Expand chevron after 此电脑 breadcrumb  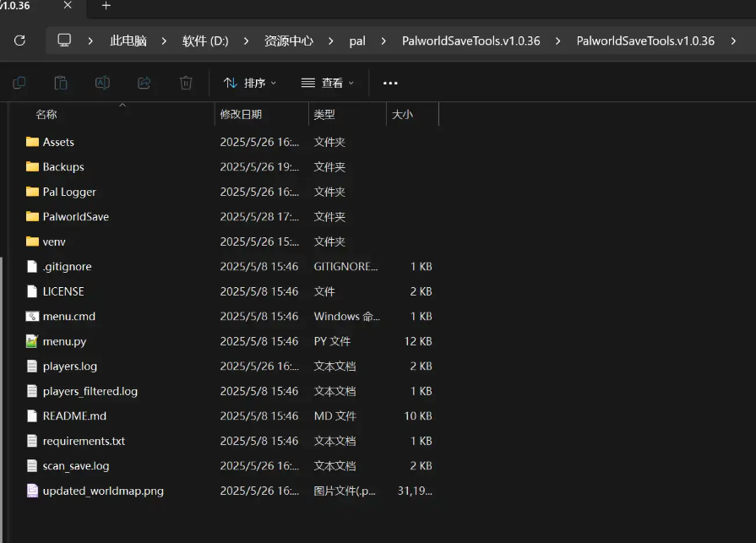click(164, 41)
